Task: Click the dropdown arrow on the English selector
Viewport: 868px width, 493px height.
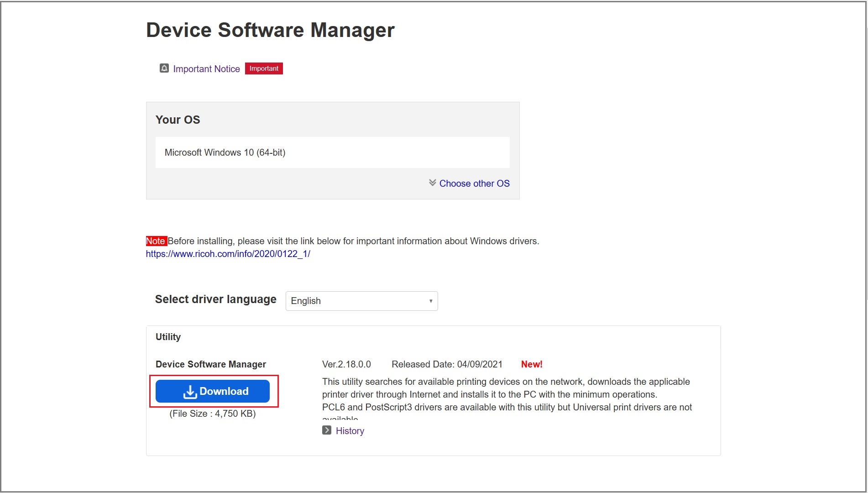Action: pos(430,301)
